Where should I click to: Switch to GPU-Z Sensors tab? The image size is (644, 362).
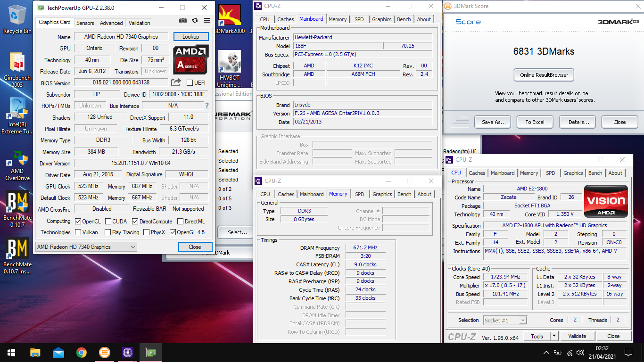tap(85, 23)
